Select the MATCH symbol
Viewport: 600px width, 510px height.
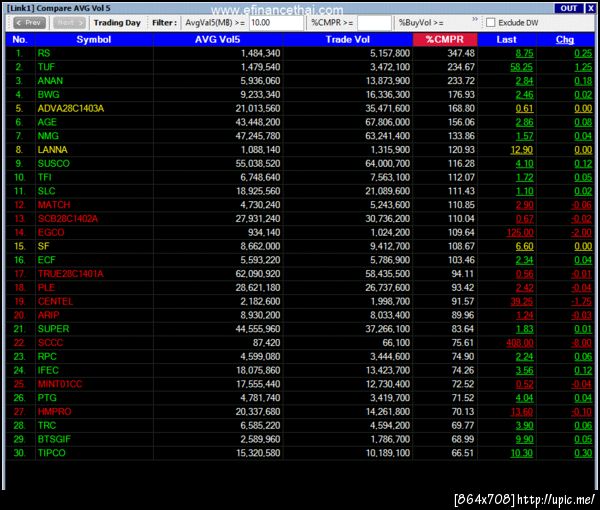(x=54, y=205)
